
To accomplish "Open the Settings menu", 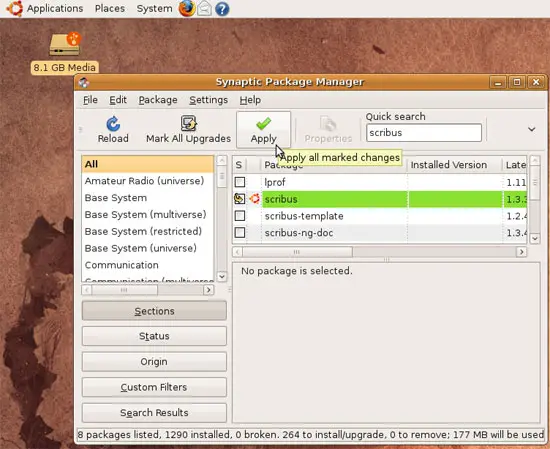I will click(x=209, y=100).
